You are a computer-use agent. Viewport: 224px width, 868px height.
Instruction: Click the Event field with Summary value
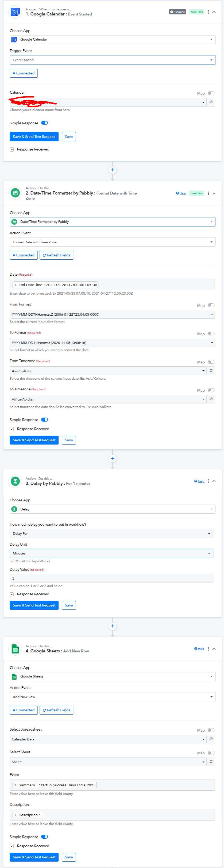click(112, 785)
